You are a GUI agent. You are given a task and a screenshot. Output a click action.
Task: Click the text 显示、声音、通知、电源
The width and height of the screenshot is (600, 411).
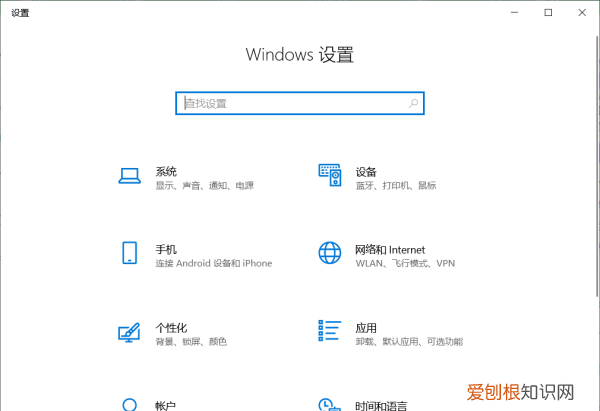pos(205,186)
